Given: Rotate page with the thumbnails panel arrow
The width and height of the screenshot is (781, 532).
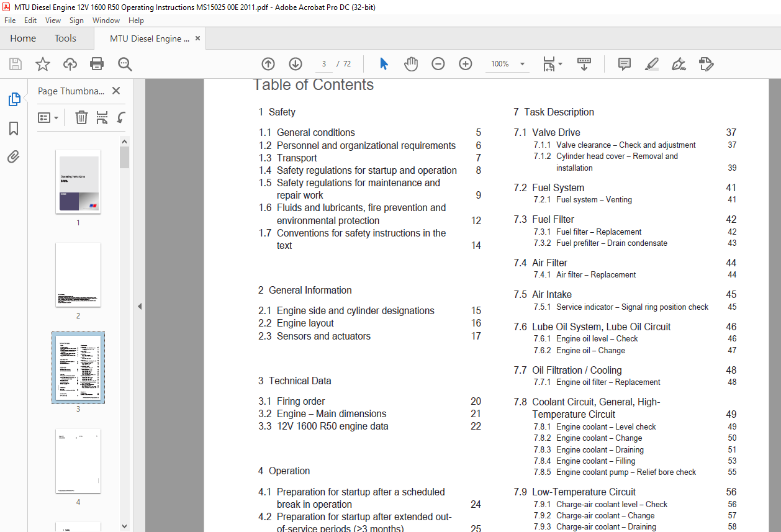Looking at the screenshot, I should pyautogui.click(x=122, y=117).
